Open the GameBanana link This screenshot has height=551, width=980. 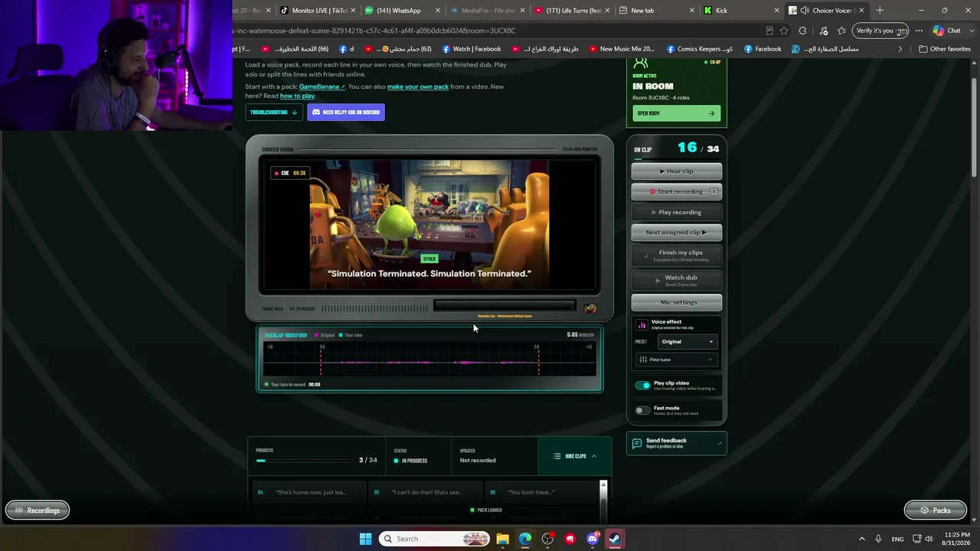pos(322,86)
